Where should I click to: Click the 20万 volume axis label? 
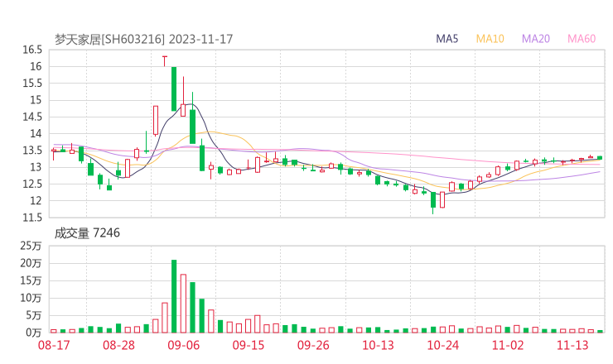[x=31, y=263]
